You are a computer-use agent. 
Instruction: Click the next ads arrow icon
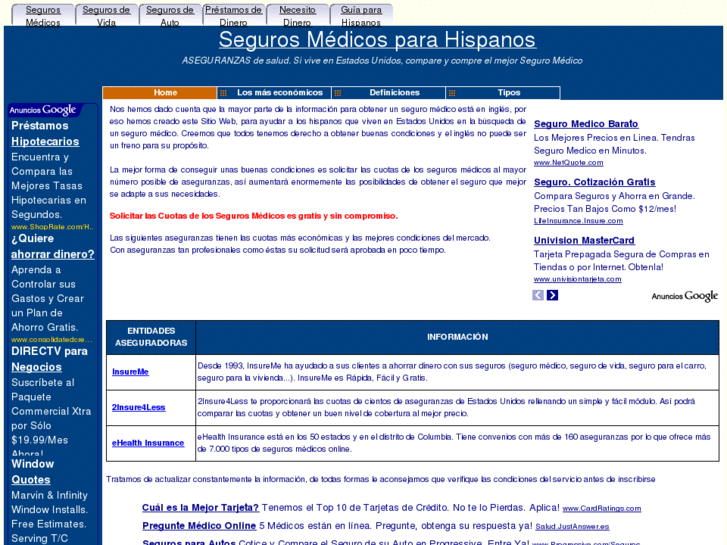pyautogui.click(x=552, y=295)
